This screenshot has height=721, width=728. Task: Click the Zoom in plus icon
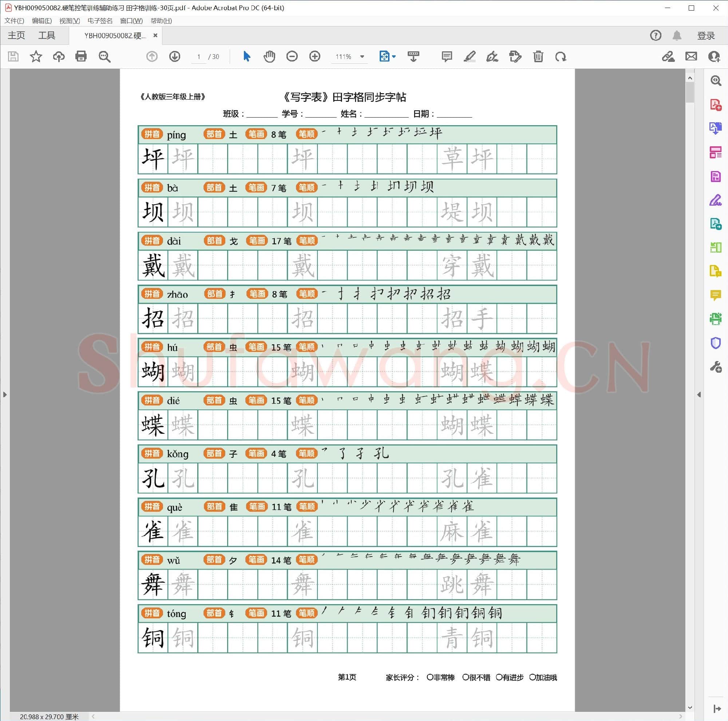click(x=314, y=56)
